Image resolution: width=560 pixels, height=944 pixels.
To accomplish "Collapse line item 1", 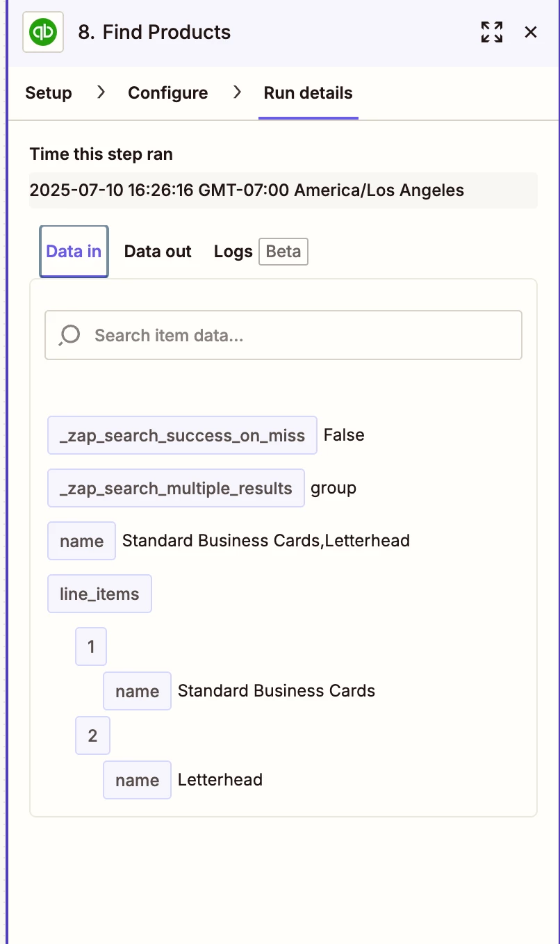I will click(92, 647).
